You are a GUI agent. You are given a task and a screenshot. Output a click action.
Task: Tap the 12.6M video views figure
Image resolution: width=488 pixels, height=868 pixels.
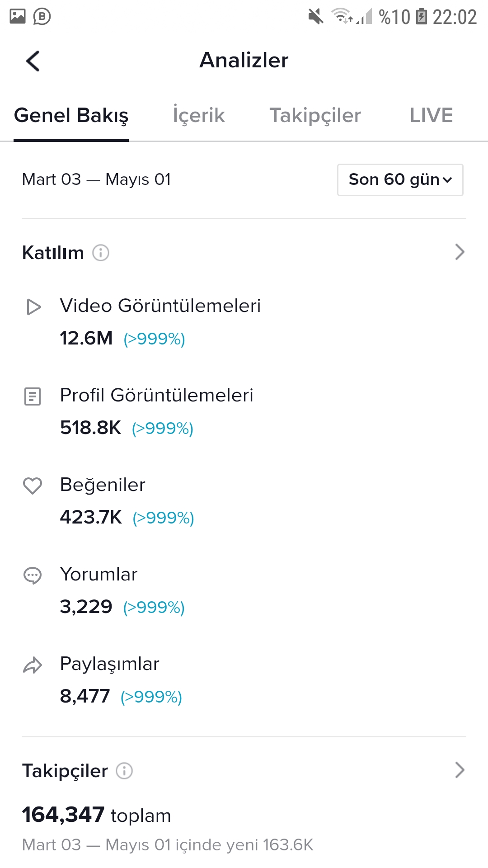click(86, 338)
